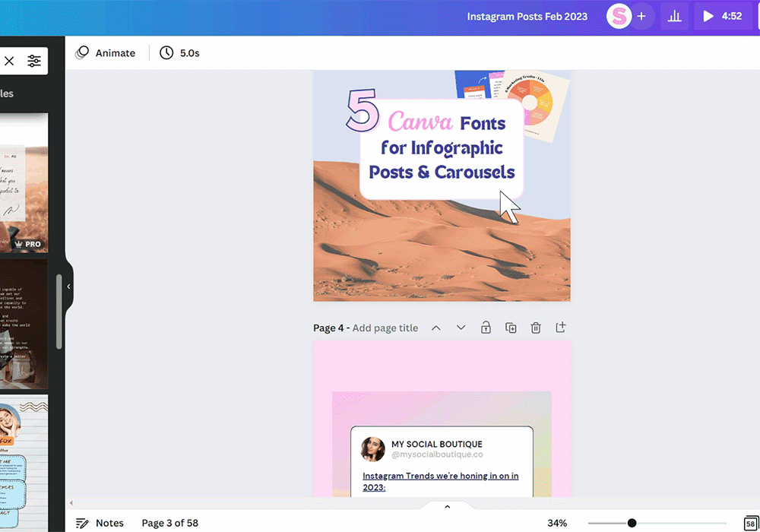Select the for Infographic text line
Viewport: 760px width, 532px height.
click(x=442, y=148)
